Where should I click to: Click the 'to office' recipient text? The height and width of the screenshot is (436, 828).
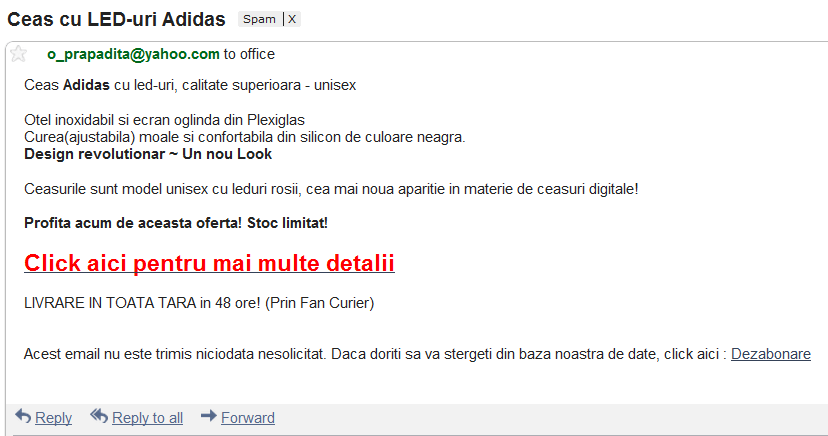[x=249, y=54]
